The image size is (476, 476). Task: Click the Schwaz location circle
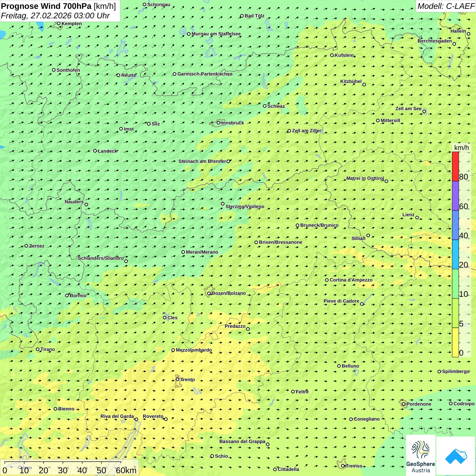point(265,106)
